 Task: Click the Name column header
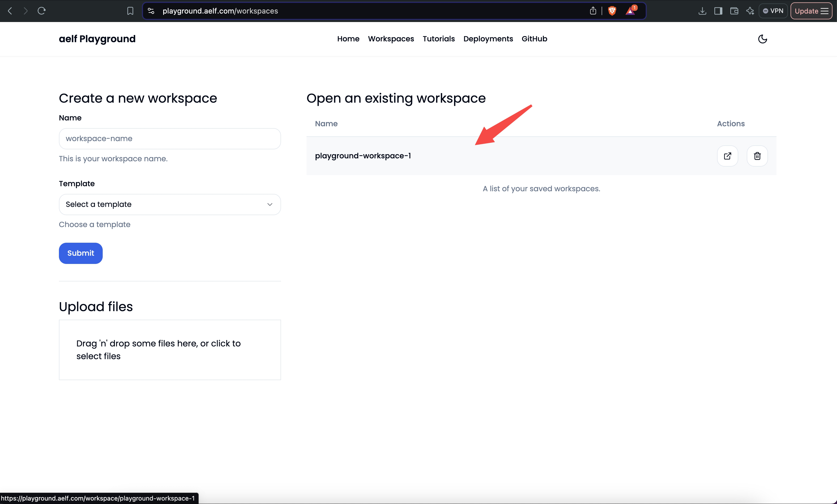[x=326, y=124]
